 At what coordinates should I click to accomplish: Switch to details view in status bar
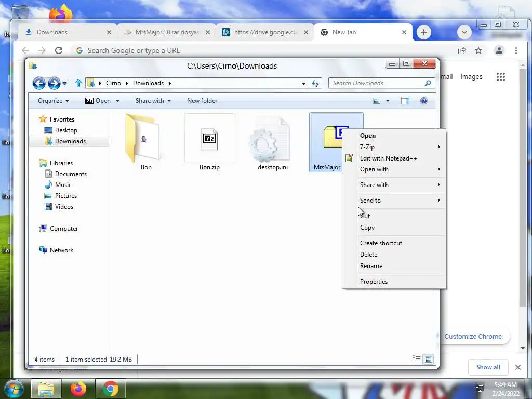coord(416,359)
